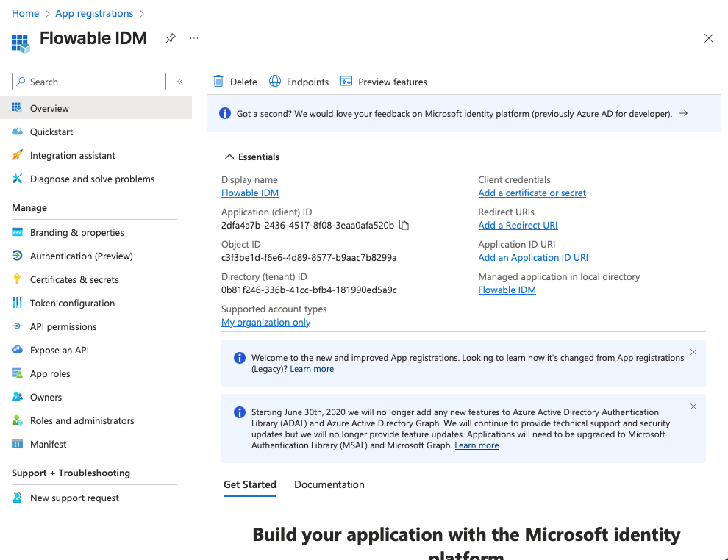Open the more options ellipsis menu
Viewport: 728px width, 560px height.
tap(193, 38)
